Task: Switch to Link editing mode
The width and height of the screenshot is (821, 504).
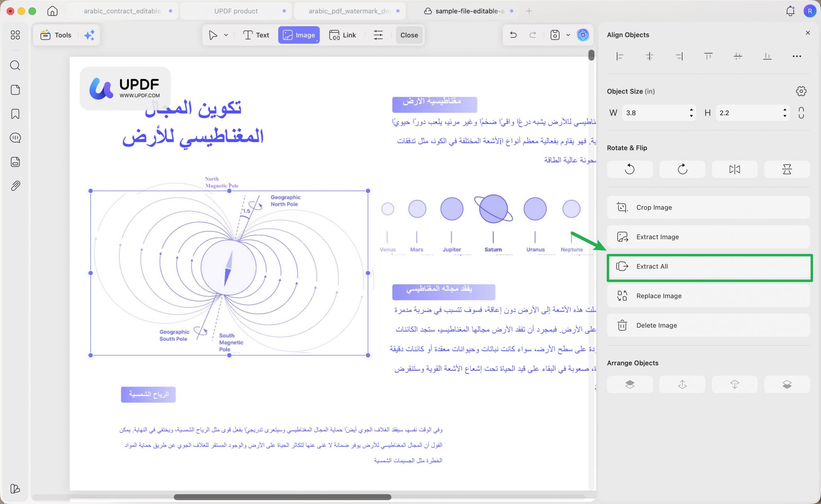Action: click(343, 35)
